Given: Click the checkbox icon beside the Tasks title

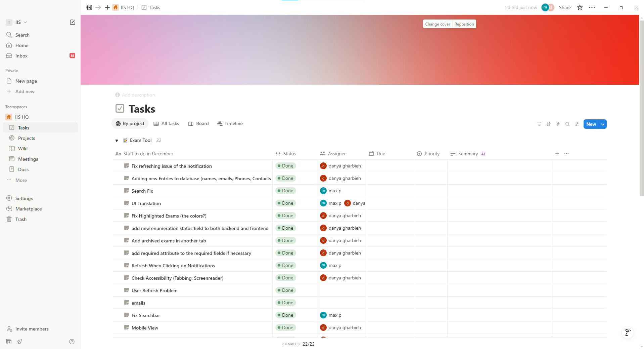Looking at the screenshot, I should tap(120, 108).
